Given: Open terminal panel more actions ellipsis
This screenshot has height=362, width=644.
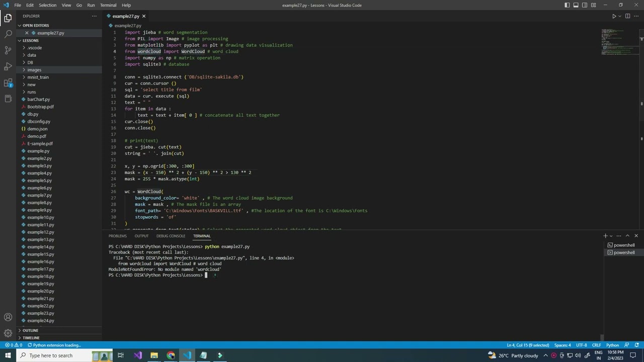Looking at the screenshot, I should click(619, 236).
